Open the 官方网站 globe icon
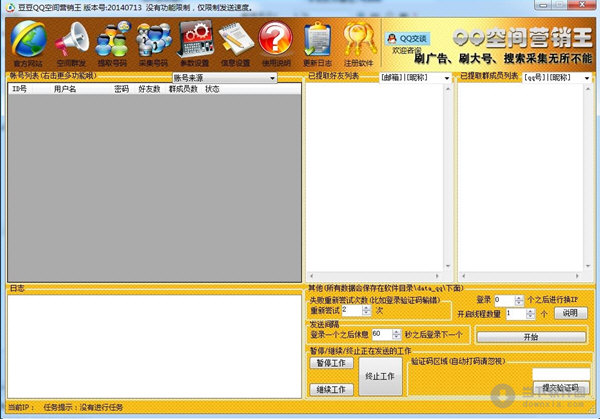The width and height of the screenshot is (600, 419). (29, 40)
